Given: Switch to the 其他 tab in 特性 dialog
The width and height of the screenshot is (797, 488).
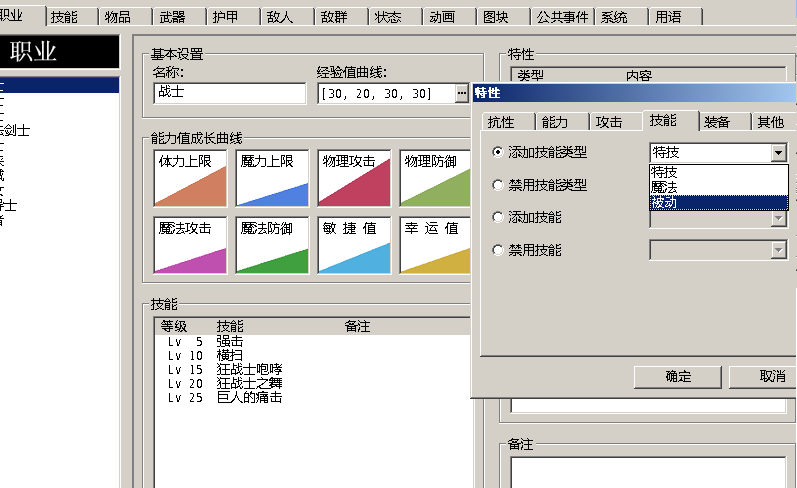Looking at the screenshot, I should coord(774,122).
